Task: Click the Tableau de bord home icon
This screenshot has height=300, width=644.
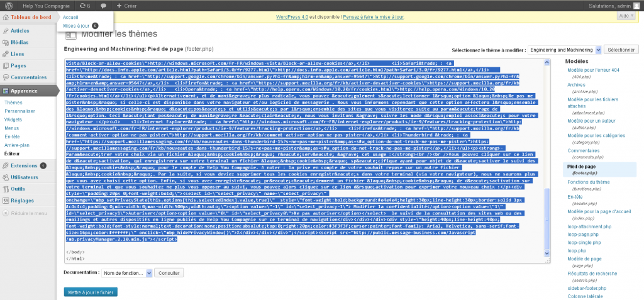Action: tap(6, 17)
